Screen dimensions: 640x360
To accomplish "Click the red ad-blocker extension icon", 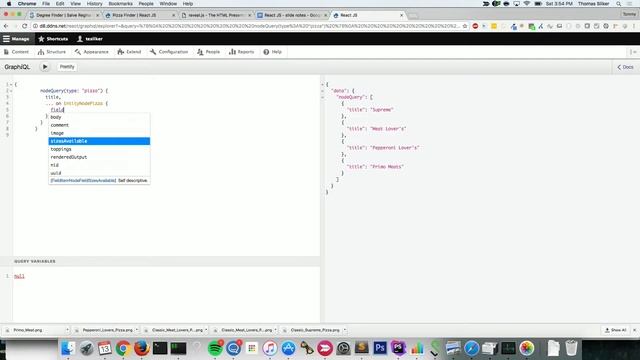I will click(475, 26).
